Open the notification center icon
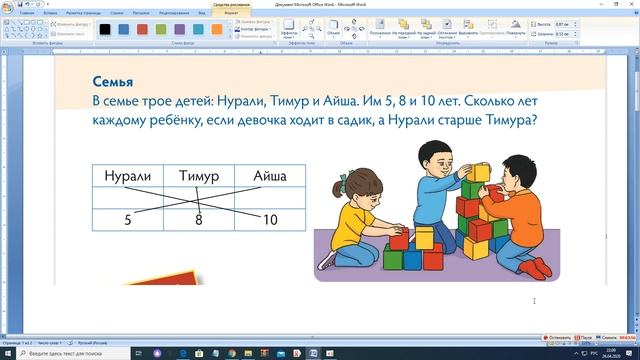The image size is (640, 360). tap(629, 353)
